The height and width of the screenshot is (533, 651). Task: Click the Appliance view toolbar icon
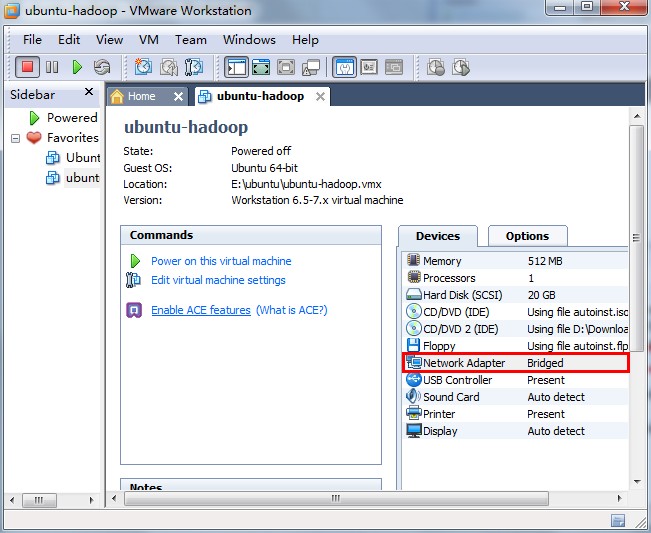(x=369, y=67)
